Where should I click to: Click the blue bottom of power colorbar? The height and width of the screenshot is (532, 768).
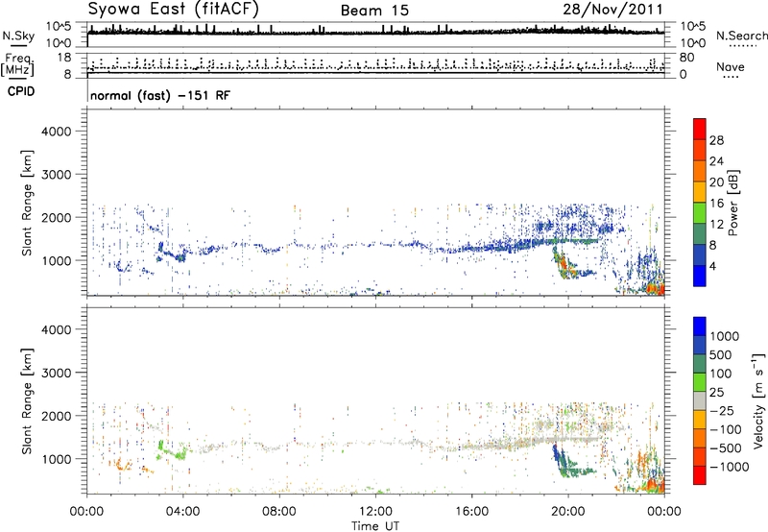click(700, 276)
